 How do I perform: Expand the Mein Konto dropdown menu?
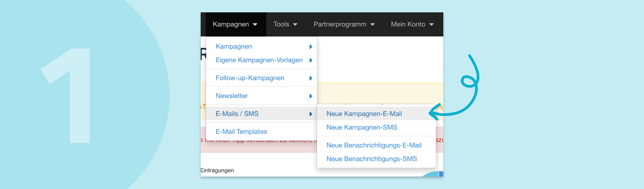point(408,24)
